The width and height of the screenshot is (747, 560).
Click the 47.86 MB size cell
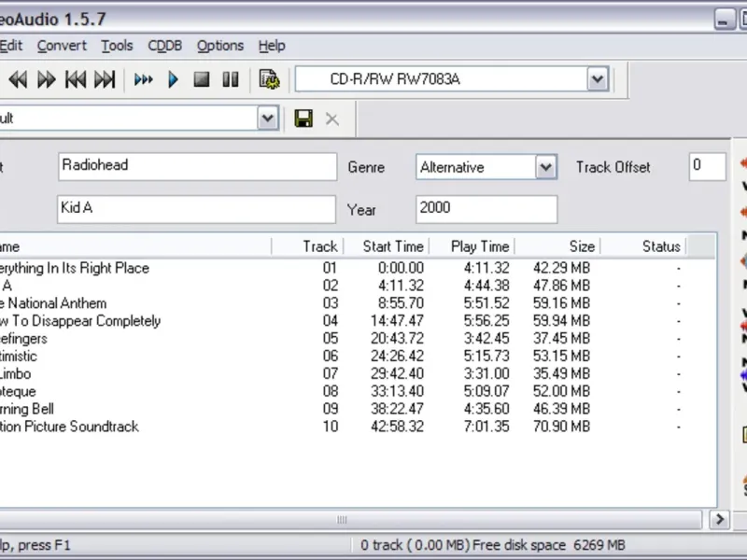pos(562,286)
